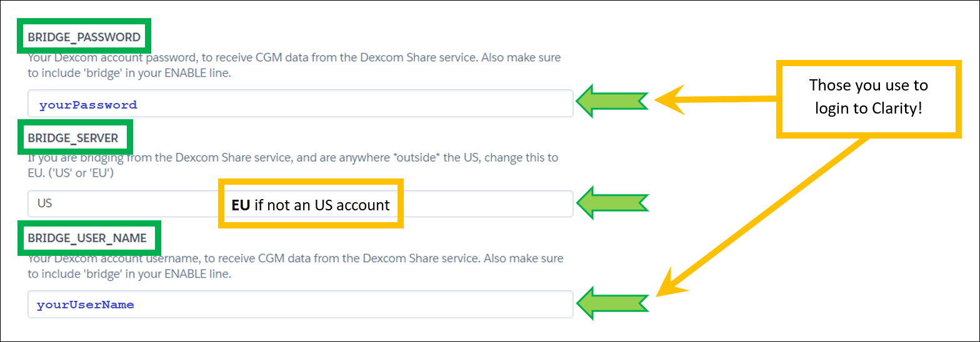Click the bridging outside the US description text
This screenshot has height=342, width=980.
(293, 165)
